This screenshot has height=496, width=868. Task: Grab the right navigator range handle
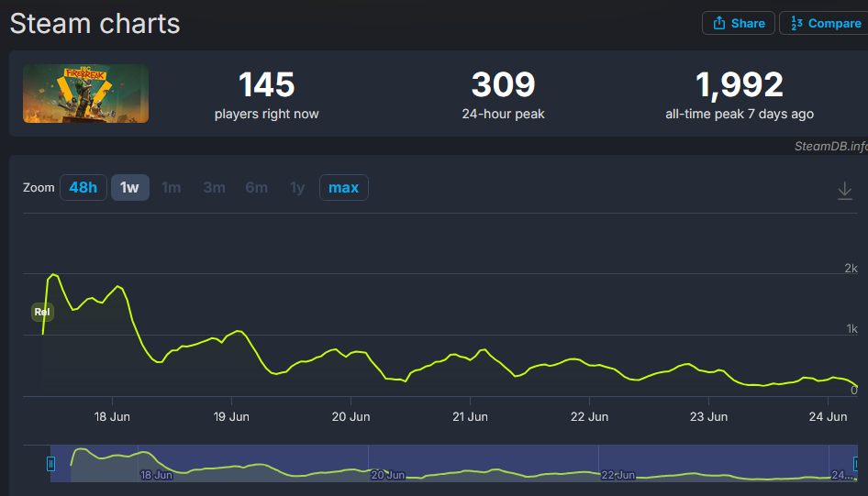click(856, 463)
